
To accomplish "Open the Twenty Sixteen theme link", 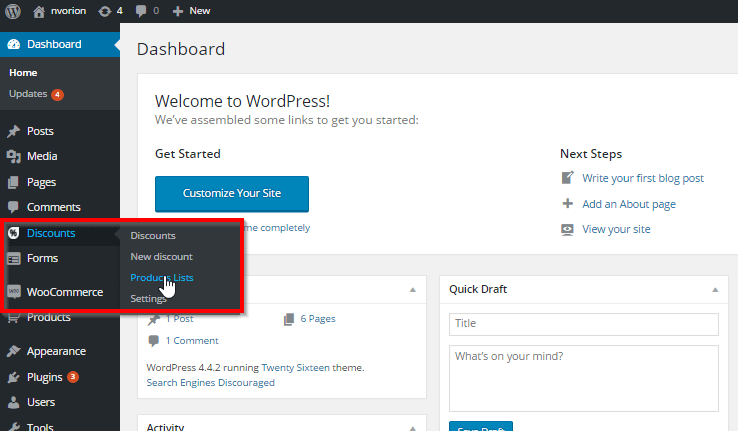I will click(296, 368).
